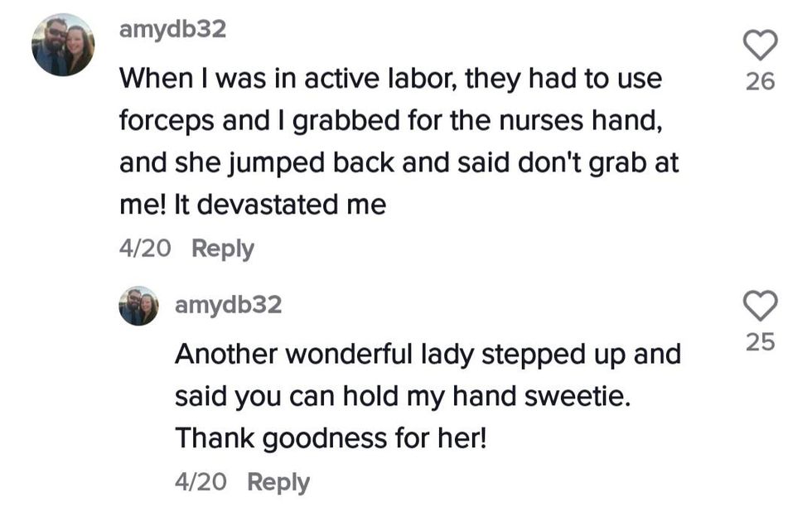Click the line 'said you can hold my hand sweetie.'
The height and width of the screenshot is (507, 812).
[x=403, y=397]
